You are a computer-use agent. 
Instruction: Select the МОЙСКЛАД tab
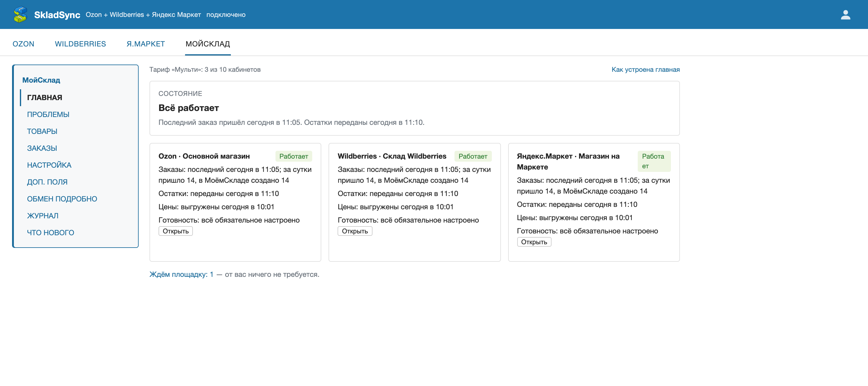click(208, 44)
